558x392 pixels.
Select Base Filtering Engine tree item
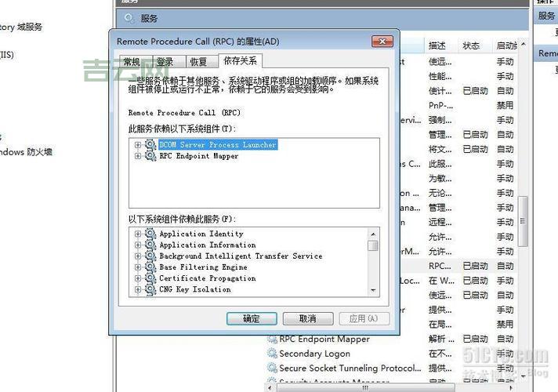[x=203, y=267]
